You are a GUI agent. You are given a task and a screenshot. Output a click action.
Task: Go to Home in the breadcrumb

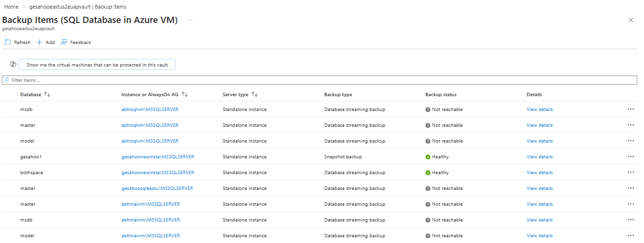point(11,7)
